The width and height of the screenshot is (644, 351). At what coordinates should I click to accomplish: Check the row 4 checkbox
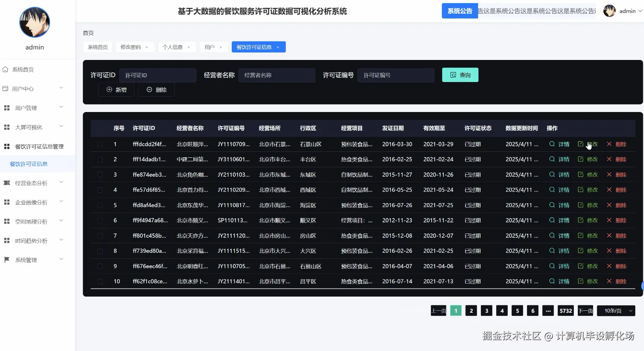click(100, 190)
